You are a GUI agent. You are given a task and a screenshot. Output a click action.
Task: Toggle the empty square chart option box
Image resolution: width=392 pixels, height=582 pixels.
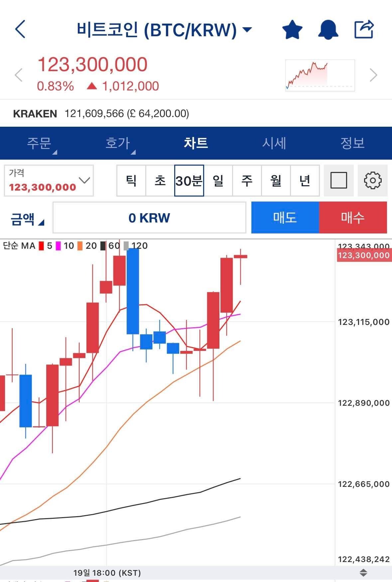tap(339, 181)
